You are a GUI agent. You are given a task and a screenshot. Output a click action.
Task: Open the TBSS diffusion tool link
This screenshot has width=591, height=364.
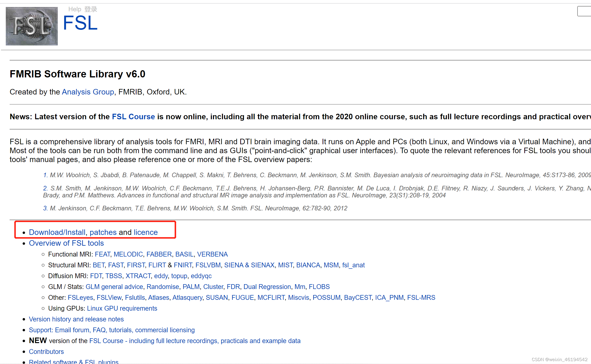114,276
